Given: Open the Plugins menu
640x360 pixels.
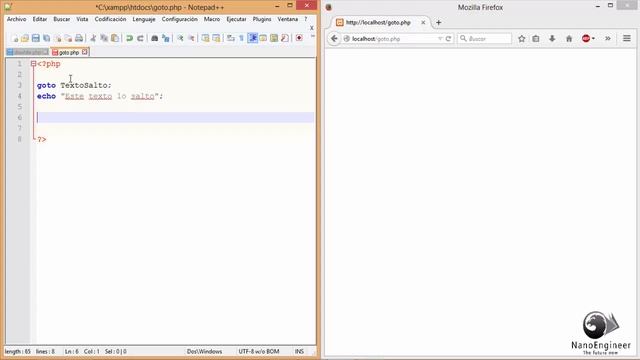Looking at the screenshot, I should pos(262,19).
